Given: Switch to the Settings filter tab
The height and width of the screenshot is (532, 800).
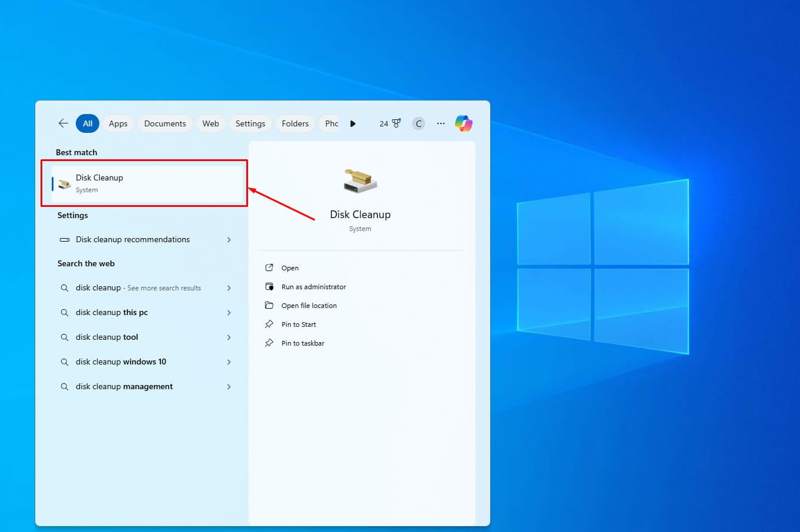Looking at the screenshot, I should coord(250,123).
